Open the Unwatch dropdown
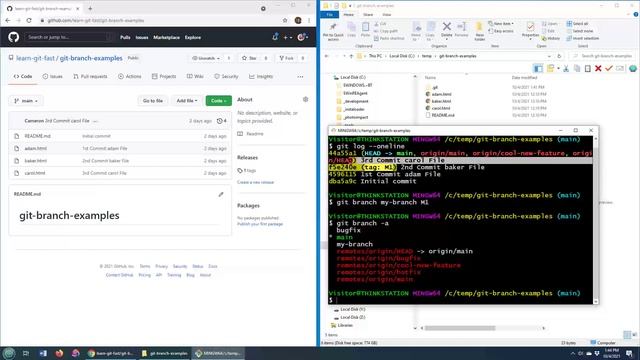Screen dimensions: 640x360 [206, 58]
